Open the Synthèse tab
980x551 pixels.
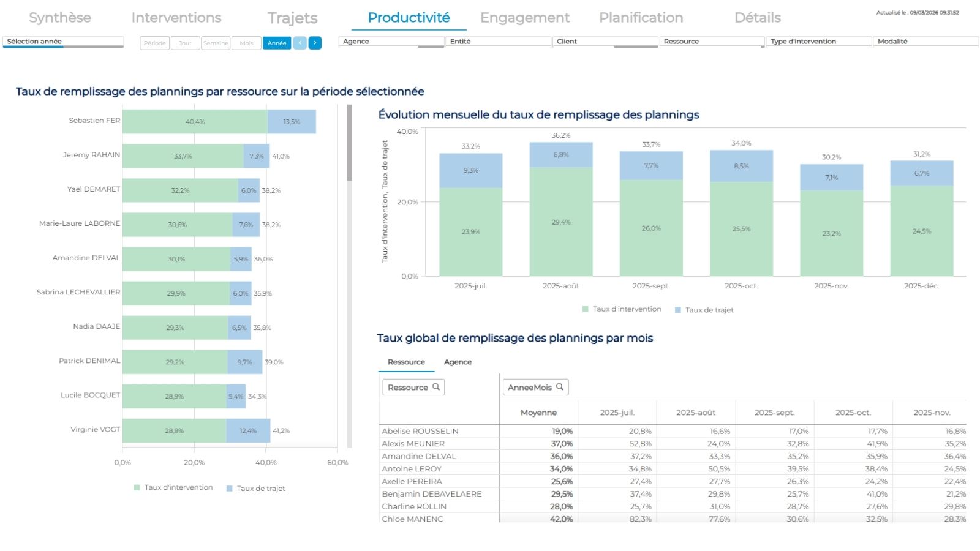point(60,18)
